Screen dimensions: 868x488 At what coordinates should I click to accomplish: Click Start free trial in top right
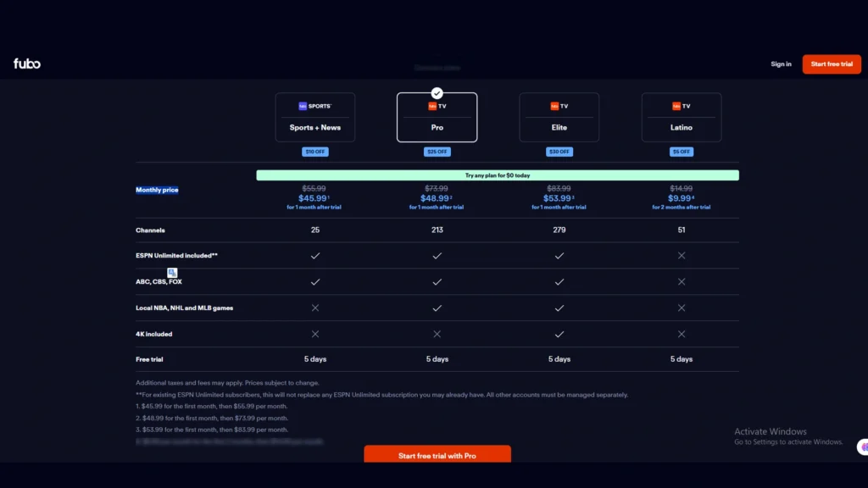[x=831, y=64]
